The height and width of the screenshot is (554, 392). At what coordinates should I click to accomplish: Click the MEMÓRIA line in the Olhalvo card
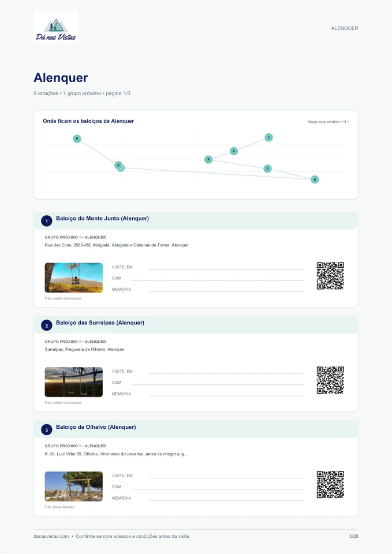click(226, 500)
